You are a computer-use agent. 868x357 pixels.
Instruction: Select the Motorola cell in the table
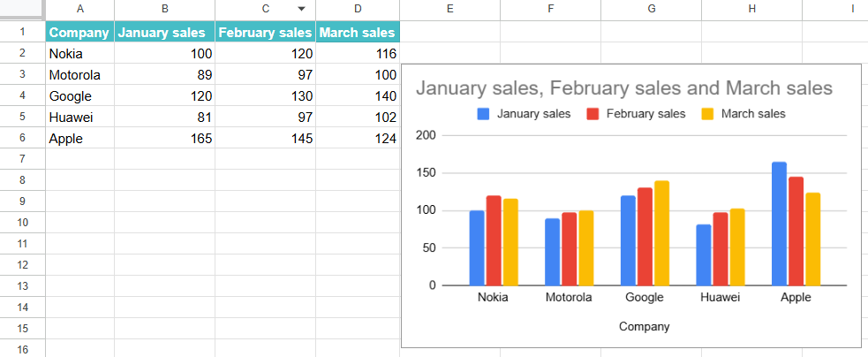tap(80, 75)
